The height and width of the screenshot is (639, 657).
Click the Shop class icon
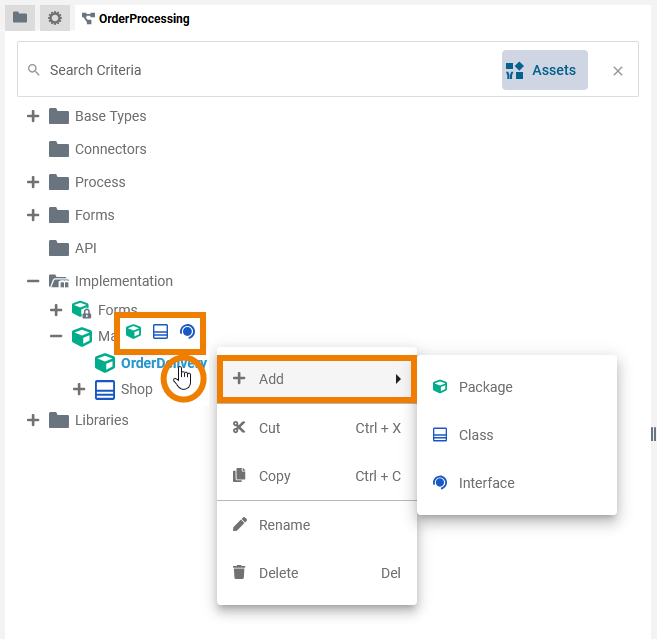click(x=105, y=389)
